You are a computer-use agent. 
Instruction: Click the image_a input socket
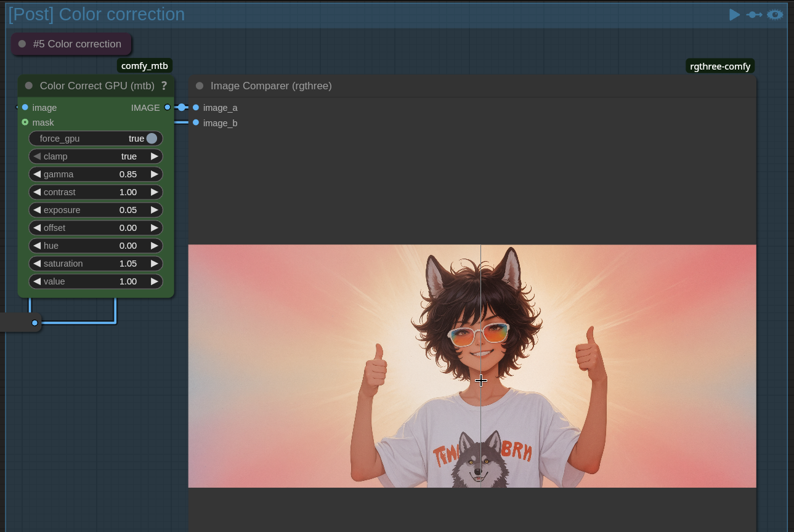click(196, 107)
